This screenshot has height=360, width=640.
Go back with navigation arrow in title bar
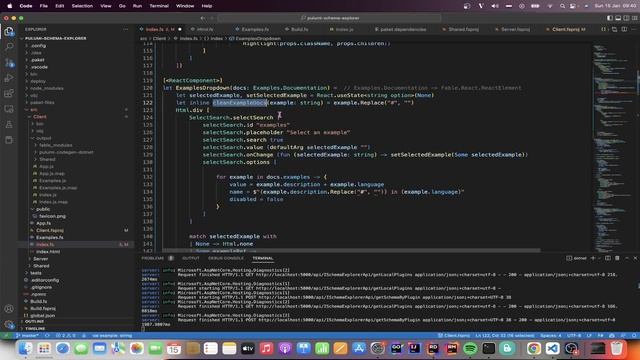coord(203,18)
